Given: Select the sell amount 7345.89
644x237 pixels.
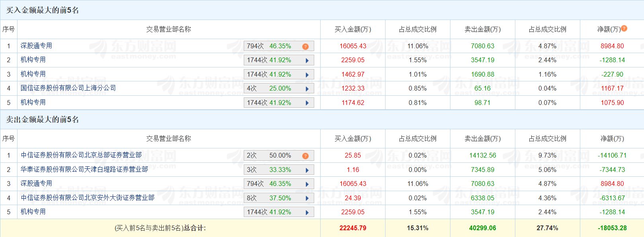Looking at the screenshot, I should coord(483,170).
